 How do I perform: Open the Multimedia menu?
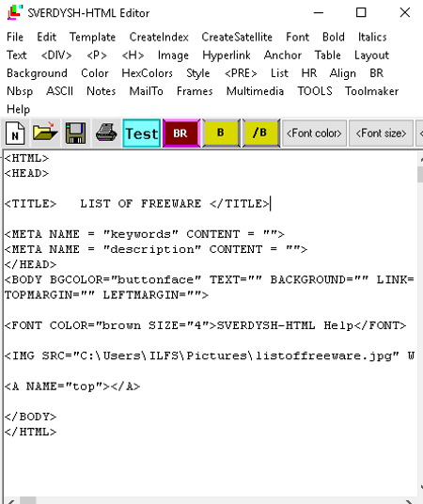pyautogui.click(x=255, y=91)
